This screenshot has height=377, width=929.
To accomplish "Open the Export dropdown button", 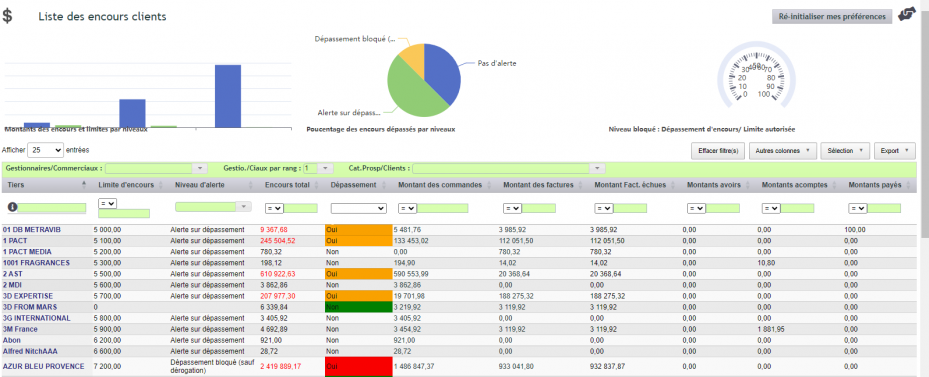I will click(895, 151).
